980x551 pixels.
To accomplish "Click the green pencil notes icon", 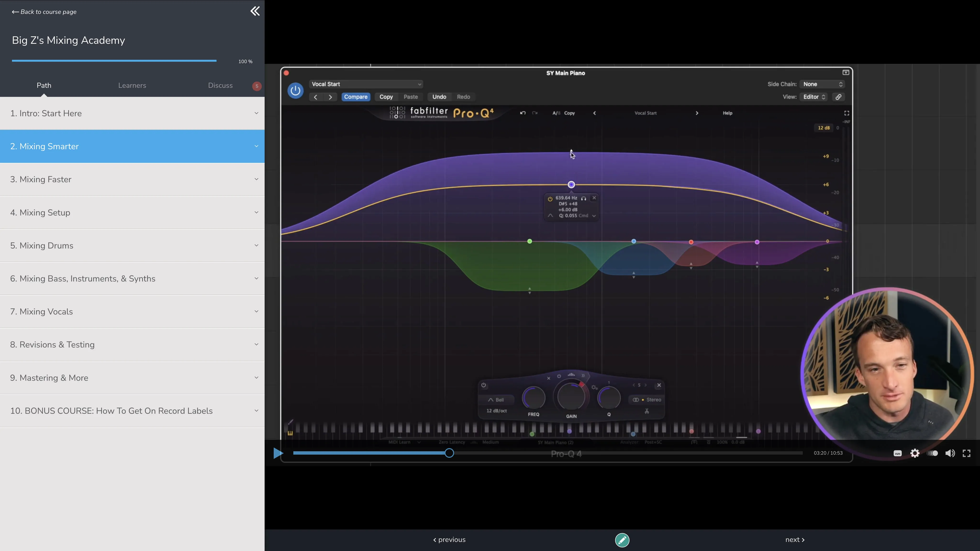I will point(622,540).
